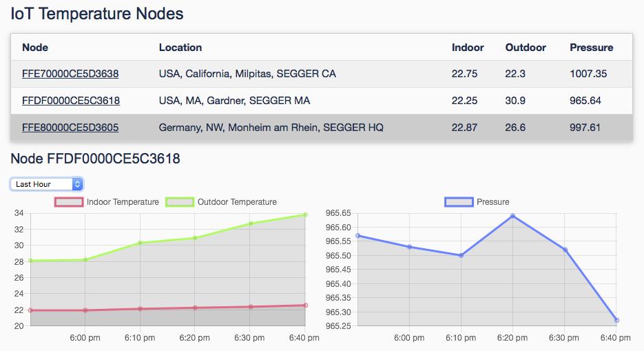The width and height of the screenshot is (644, 351).
Task: Toggle Outdoor Temperature legend swatch
Action: coord(180,202)
